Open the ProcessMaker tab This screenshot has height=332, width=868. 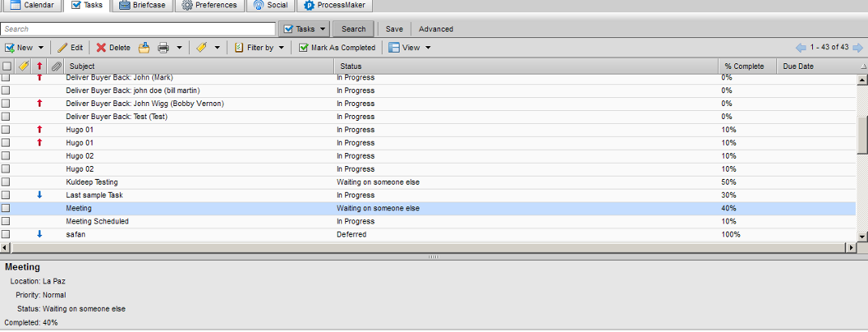[336, 6]
